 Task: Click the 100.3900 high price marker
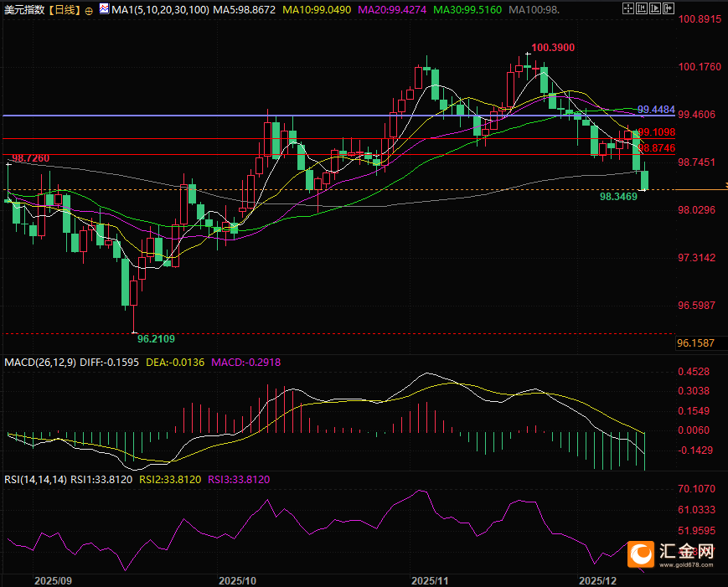coord(552,49)
